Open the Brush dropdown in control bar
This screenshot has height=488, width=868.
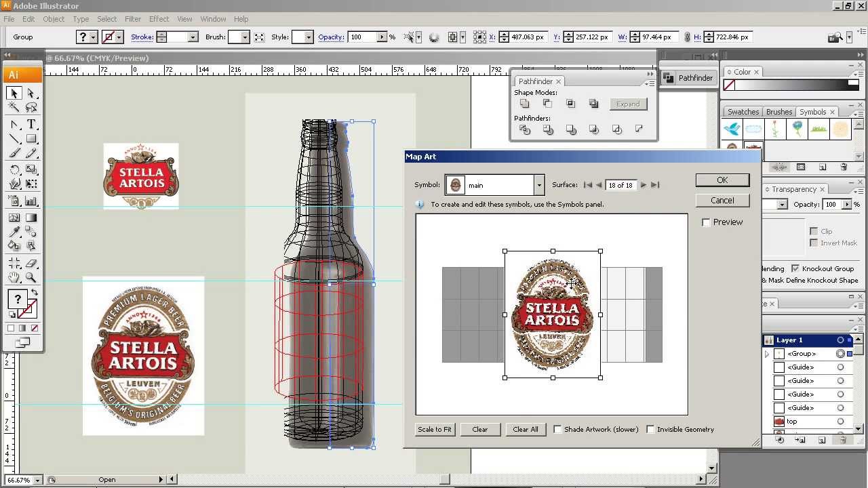(x=245, y=37)
